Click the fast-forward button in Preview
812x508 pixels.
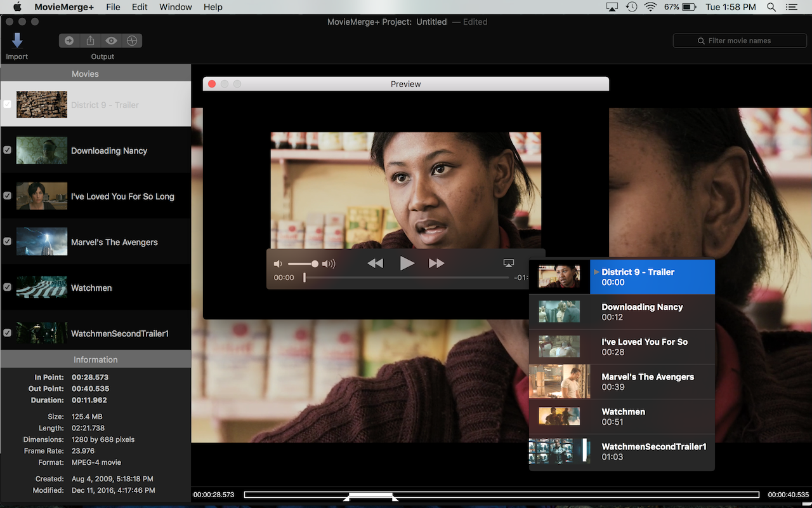436,263
